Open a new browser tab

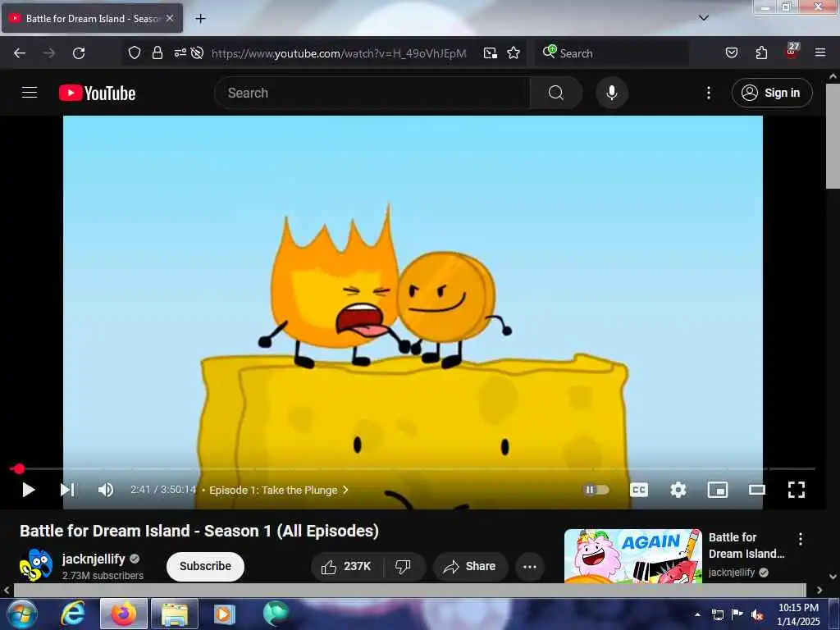click(200, 19)
